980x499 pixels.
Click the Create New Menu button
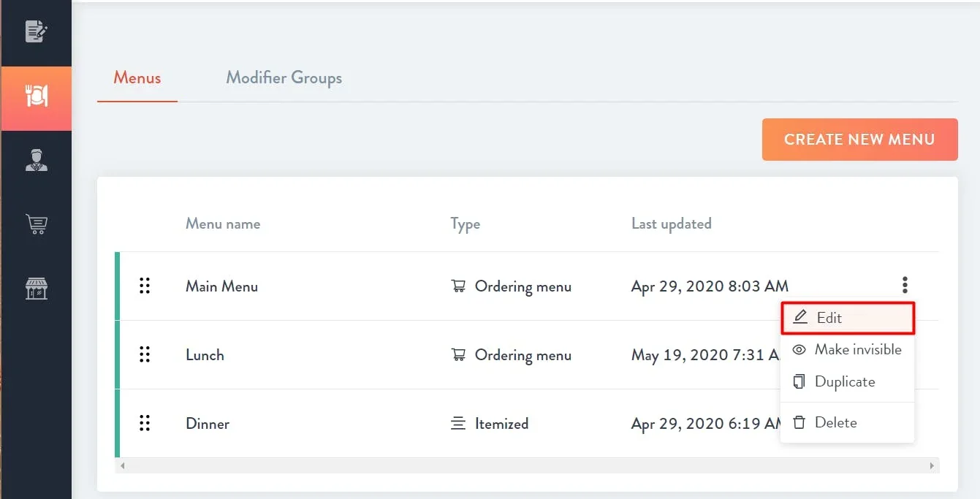click(x=859, y=140)
